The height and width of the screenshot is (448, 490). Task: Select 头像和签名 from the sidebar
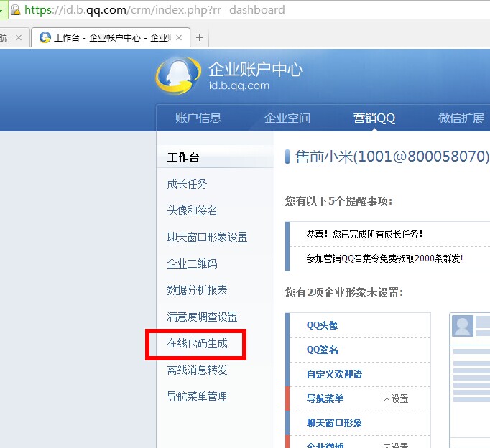(193, 210)
